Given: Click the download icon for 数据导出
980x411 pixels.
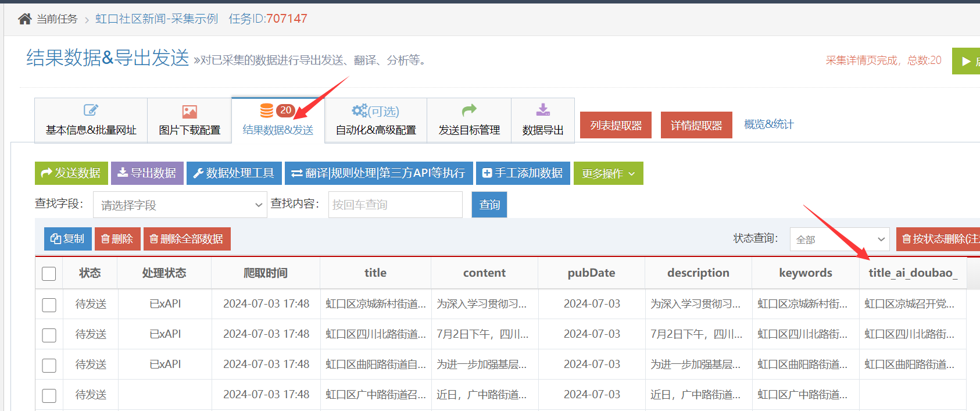Looking at the screenshot, I should 543,110.
